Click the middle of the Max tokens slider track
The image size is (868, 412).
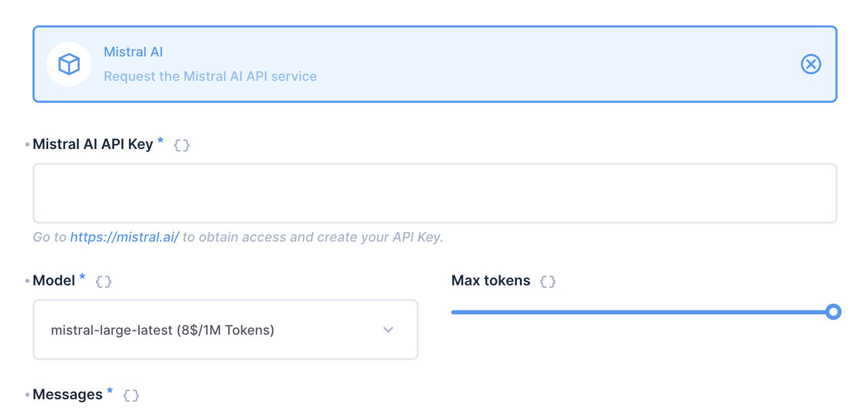(x=642, y=312)
